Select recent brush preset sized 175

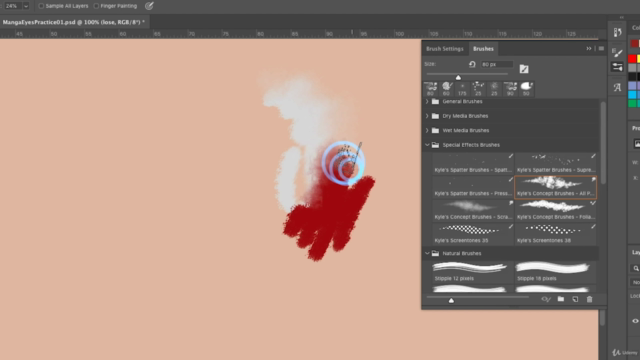pos(462,89)
